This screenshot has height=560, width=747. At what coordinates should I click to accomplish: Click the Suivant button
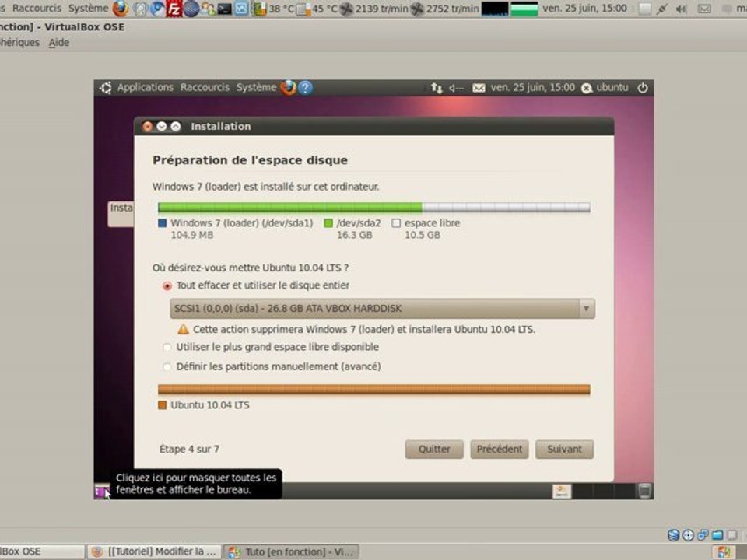pos(565,449)
